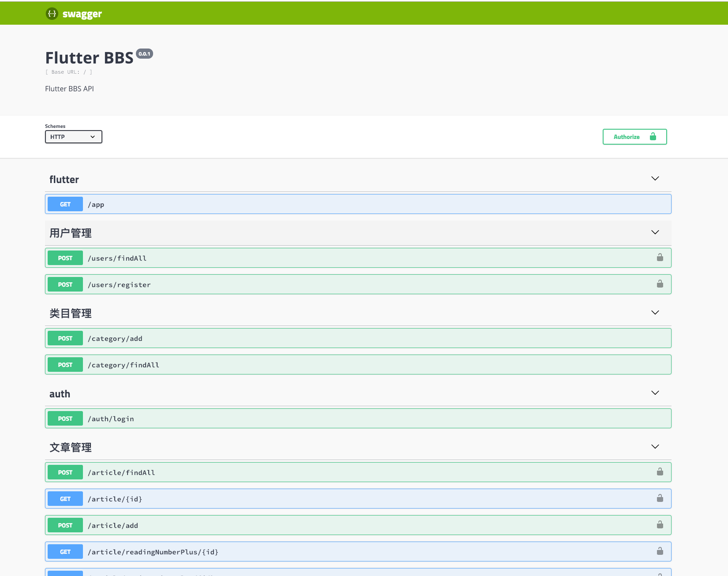Collapse the auth section with its chevron

[655, 393]
